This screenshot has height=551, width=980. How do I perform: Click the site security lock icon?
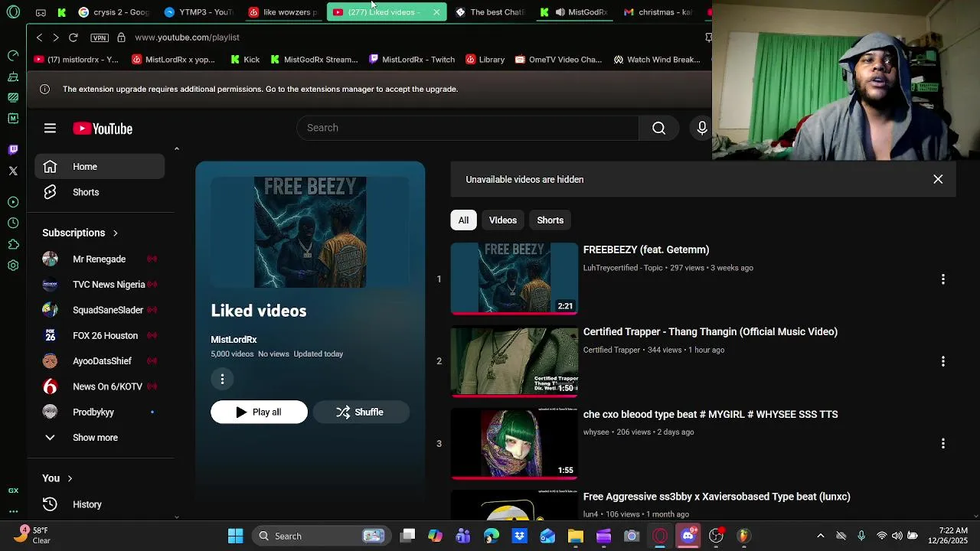tap(121, 37)
